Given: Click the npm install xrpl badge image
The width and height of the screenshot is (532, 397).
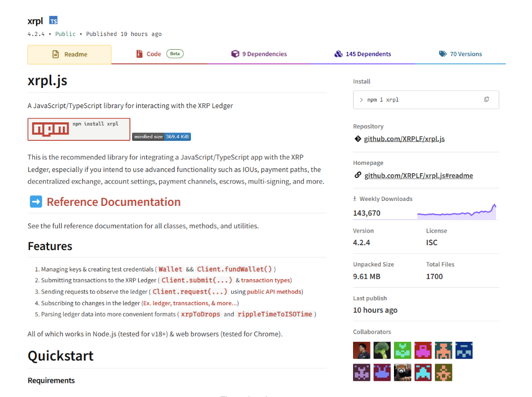Looking at the screenshot, I should 79,129.
